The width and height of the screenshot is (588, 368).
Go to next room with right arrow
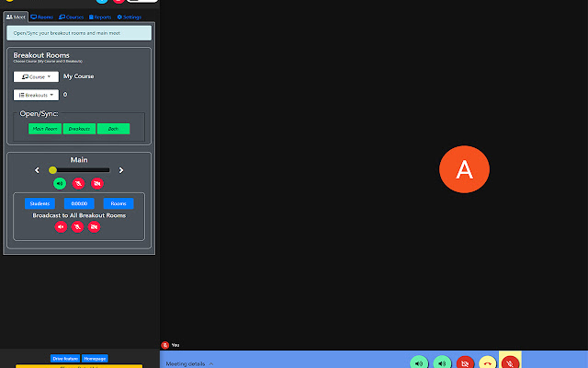click(121, 170)
